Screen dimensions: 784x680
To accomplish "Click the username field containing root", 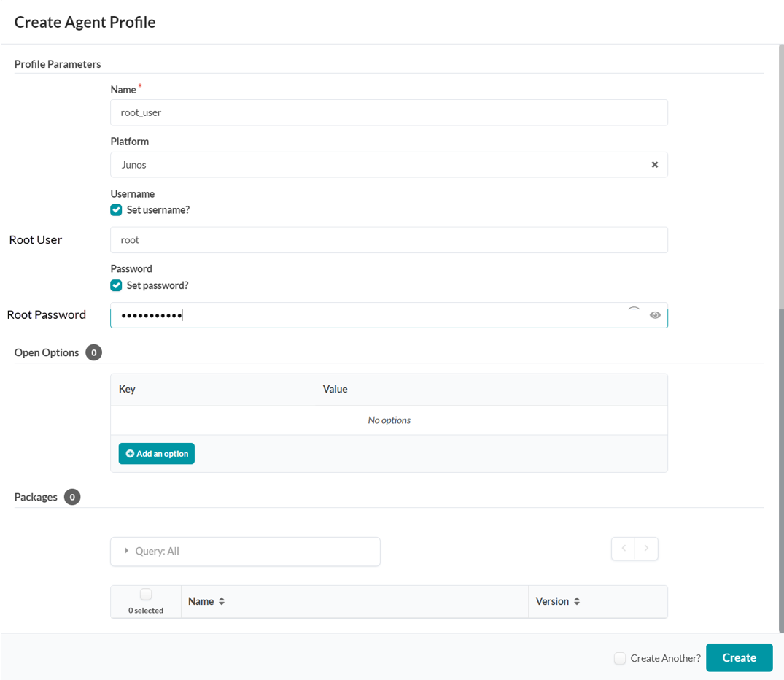I will coord(389,240).
